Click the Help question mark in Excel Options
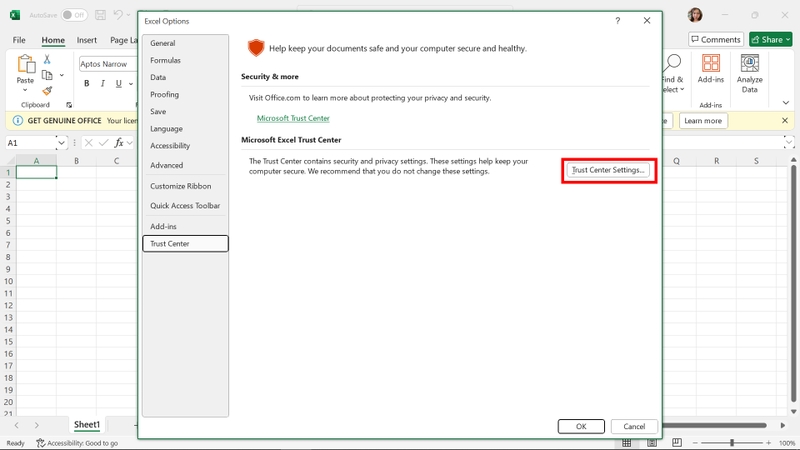Screen dimensions: 800x450 pos(617,21)
